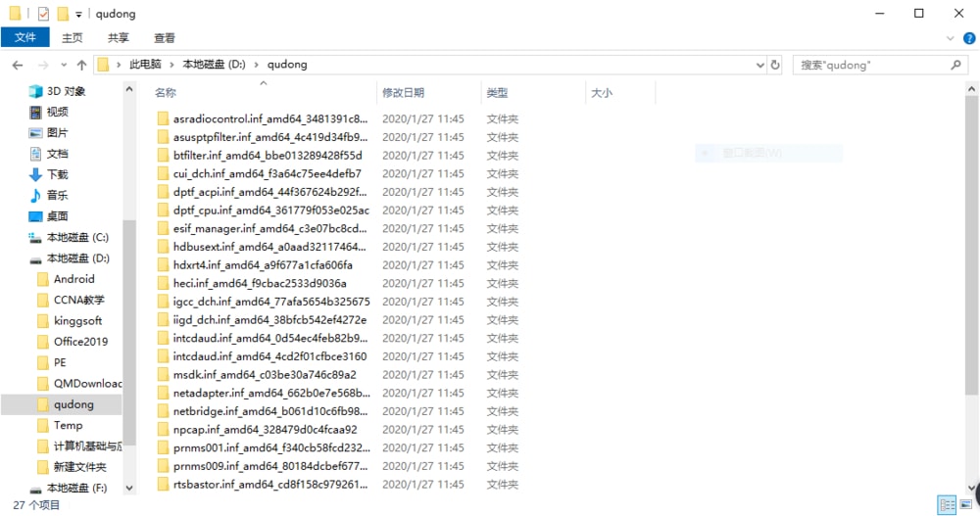Click the navigation pane scroll-up arrow
This screenshot has height=516, width=980.
pyautogui.click(x=129, y=89)
